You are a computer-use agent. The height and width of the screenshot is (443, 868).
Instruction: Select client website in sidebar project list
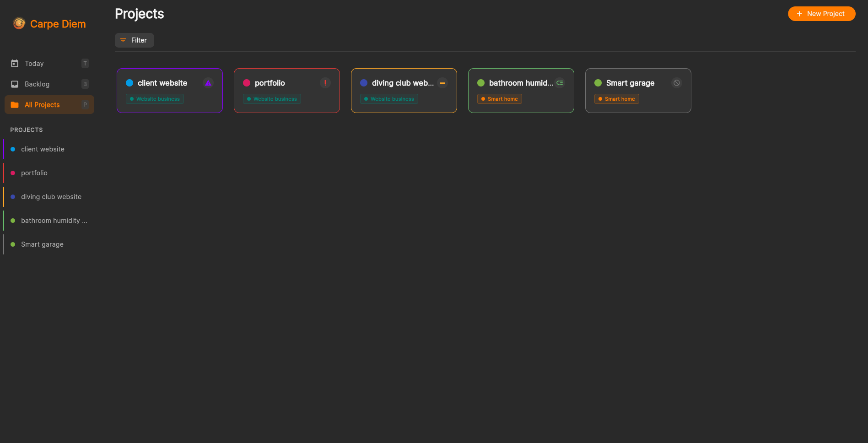43,149
